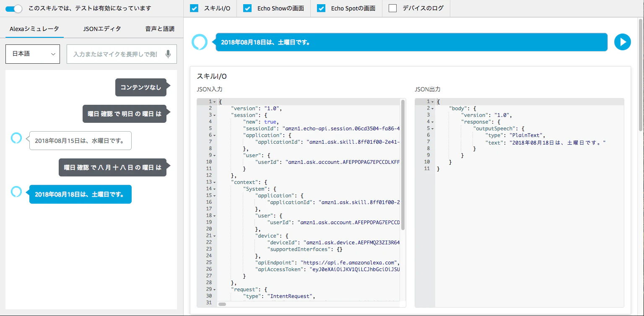Click the "type": "PlainText" line in JSON出力
Screen dimensions: 644x316
point(515,135)
